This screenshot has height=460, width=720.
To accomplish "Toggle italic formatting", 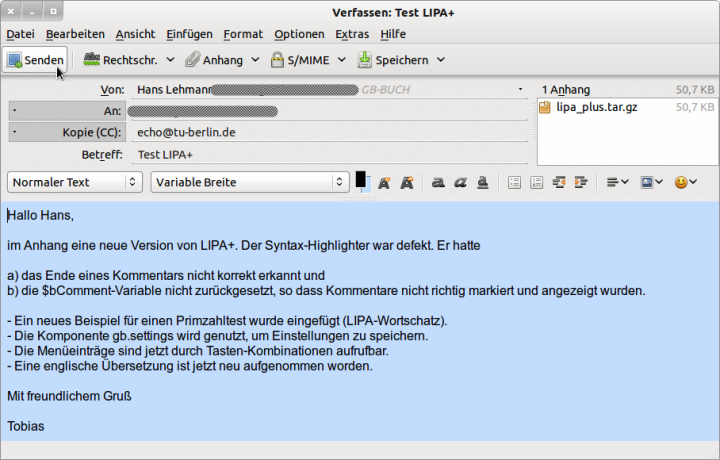I will pos(460,183).
